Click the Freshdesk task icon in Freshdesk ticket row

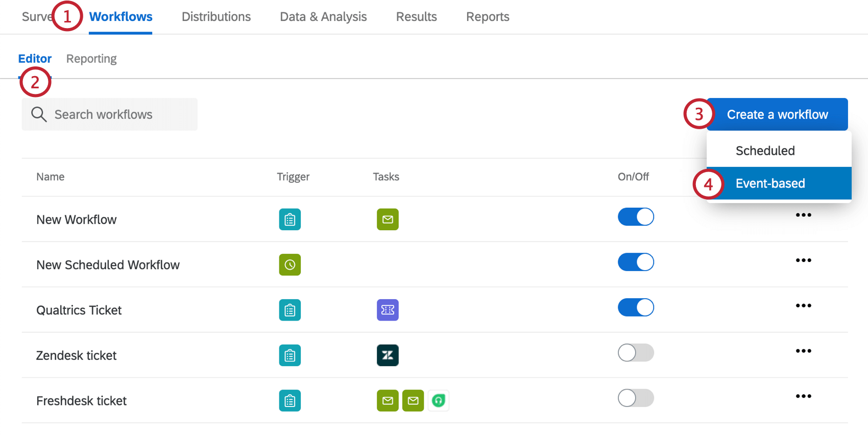(438, 401)
